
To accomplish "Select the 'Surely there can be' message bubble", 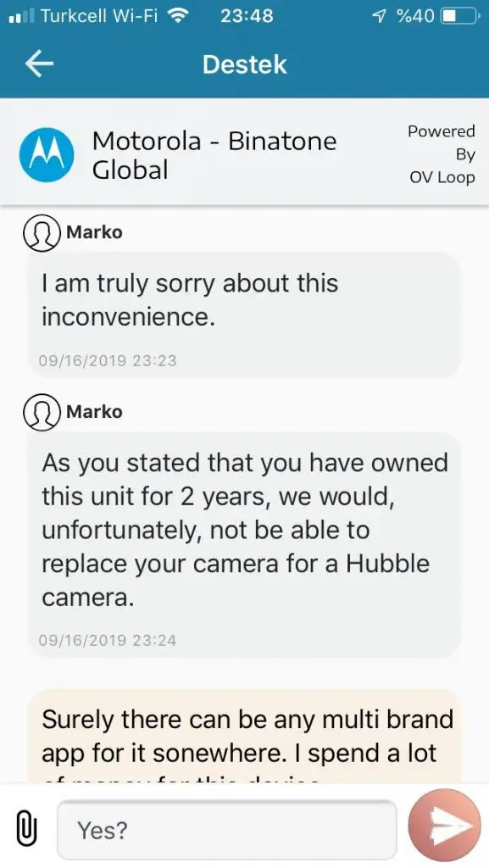I will click(x=244, y=737).
